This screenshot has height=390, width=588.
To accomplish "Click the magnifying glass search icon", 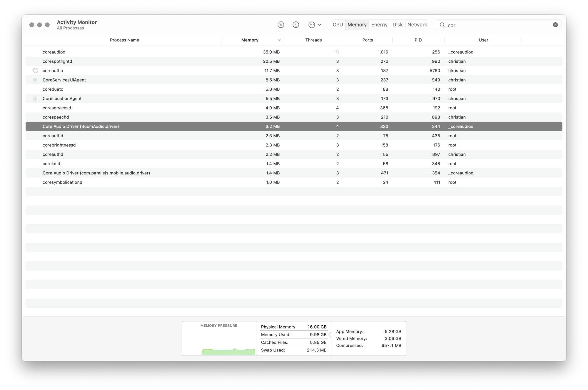I will tap(442, 25).
